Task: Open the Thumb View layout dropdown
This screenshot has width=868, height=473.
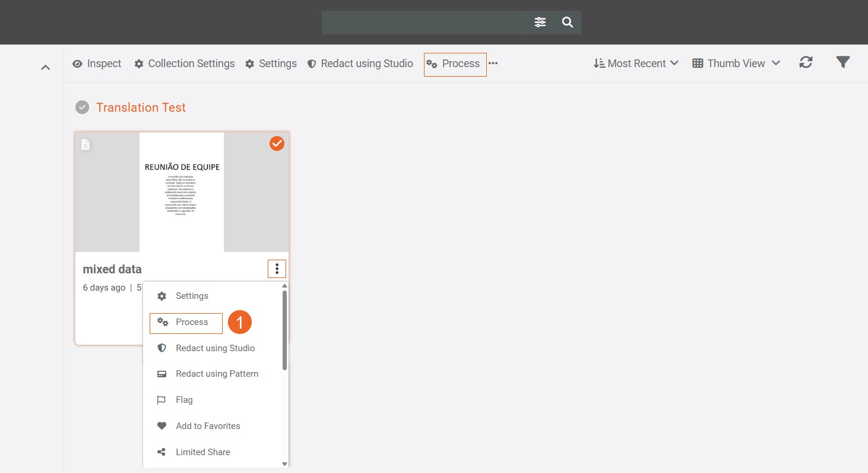Action: [736, 64]
